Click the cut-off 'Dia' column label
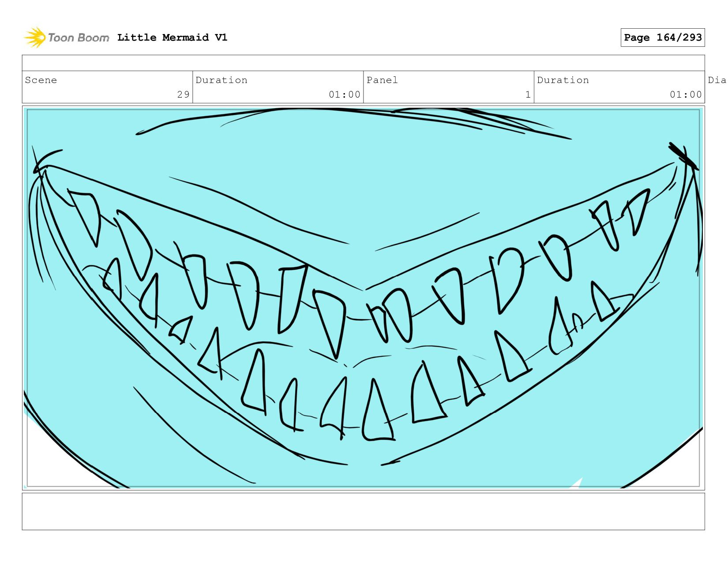Screen dimensions: 728x563 click(717, 80)
